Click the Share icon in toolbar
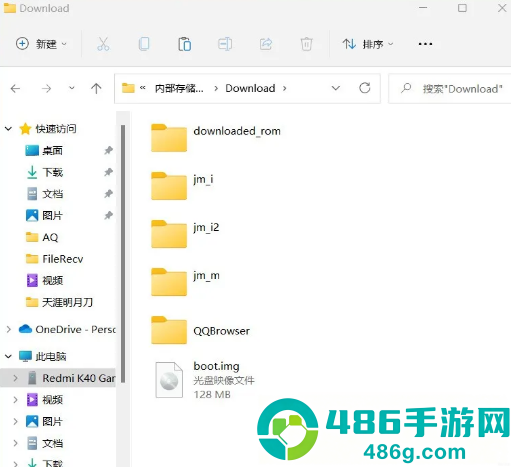This screenshot has width=511, height=467. 266,44
